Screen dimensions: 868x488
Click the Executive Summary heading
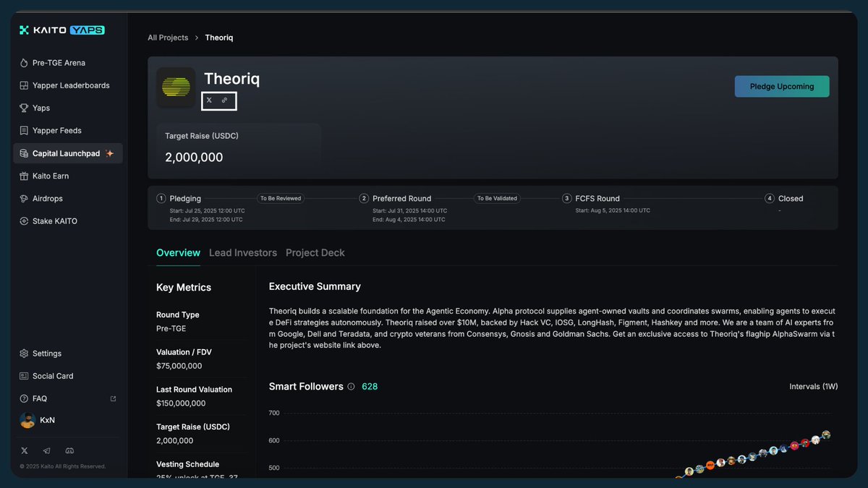pyautogui.click(x=315, y=286)
